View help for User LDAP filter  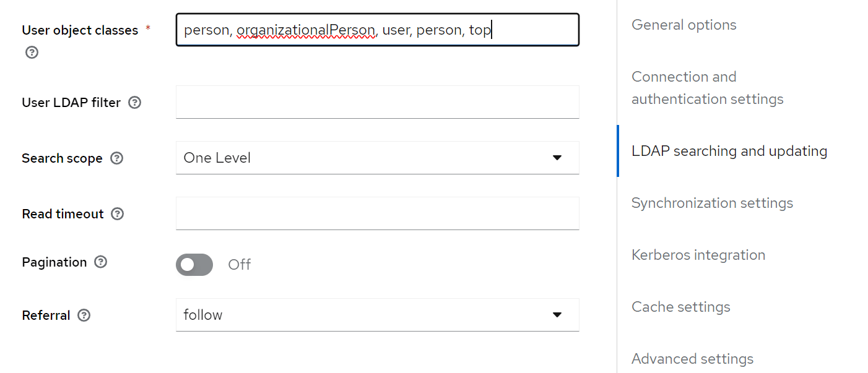point(134,102)
